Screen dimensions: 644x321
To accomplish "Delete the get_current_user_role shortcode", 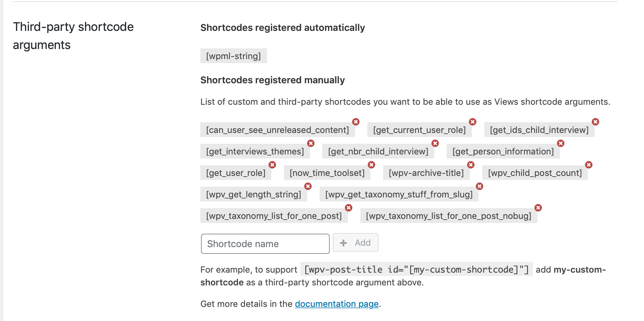I will coord(473,122).
